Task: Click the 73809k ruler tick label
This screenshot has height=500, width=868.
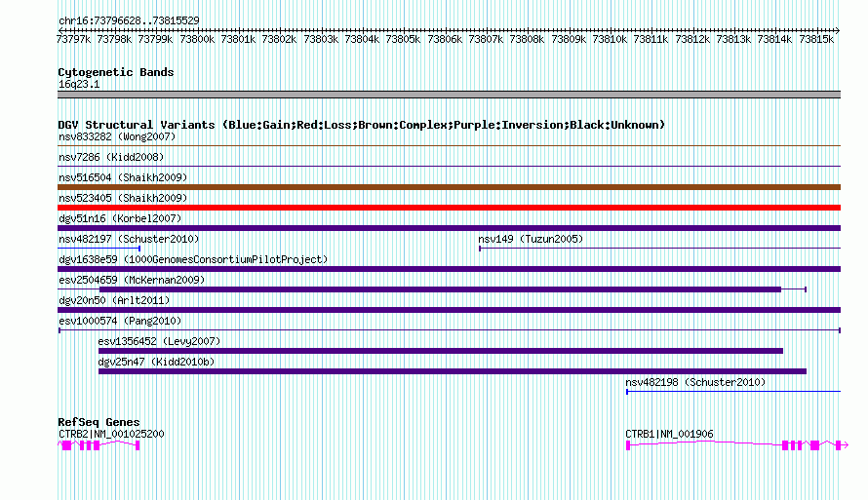Action: (x=569, y=39)
